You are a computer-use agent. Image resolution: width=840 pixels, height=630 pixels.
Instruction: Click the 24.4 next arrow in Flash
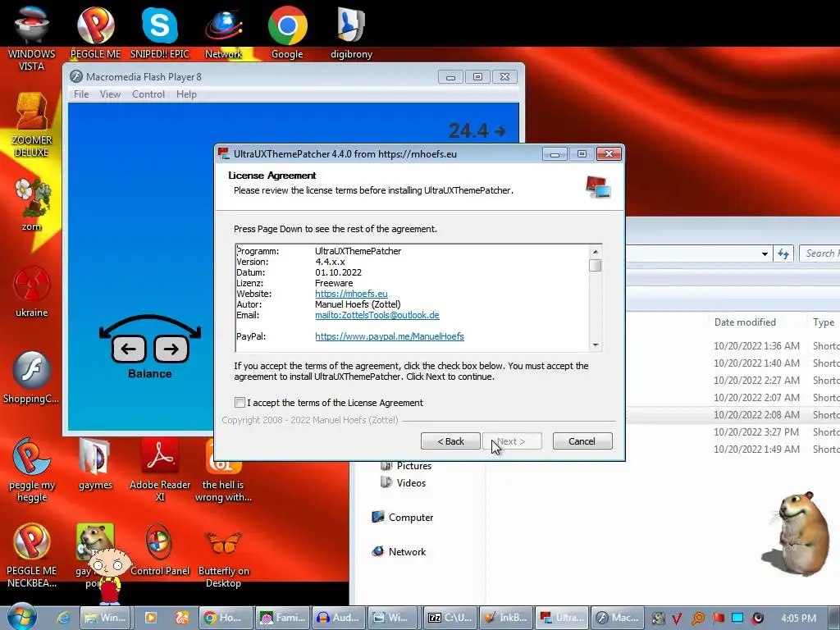pyautogui.click(x=500, y=131)
